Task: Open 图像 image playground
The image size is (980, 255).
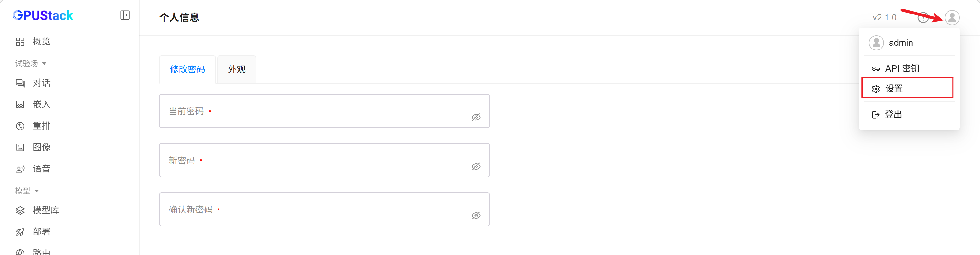Action: pos(41,147)
